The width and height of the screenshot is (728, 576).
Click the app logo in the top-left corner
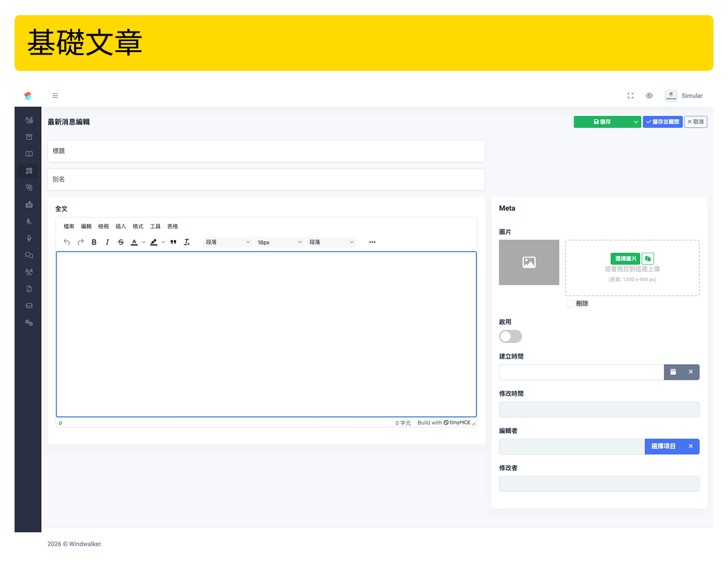(28, 96)
